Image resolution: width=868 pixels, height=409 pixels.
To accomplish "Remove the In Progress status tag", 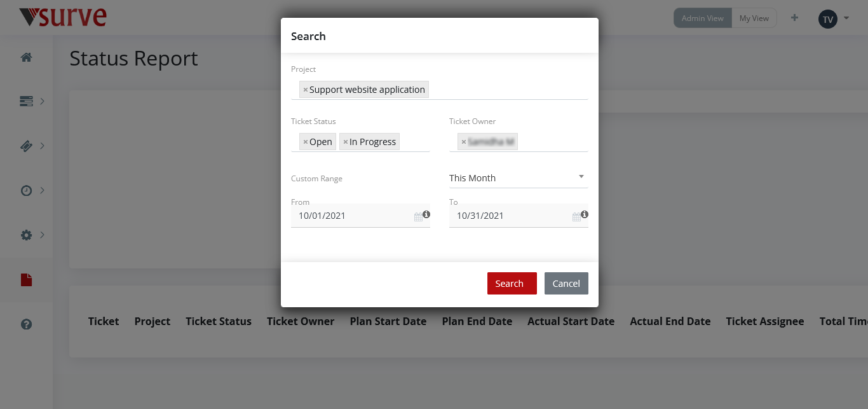I will 346,142.
